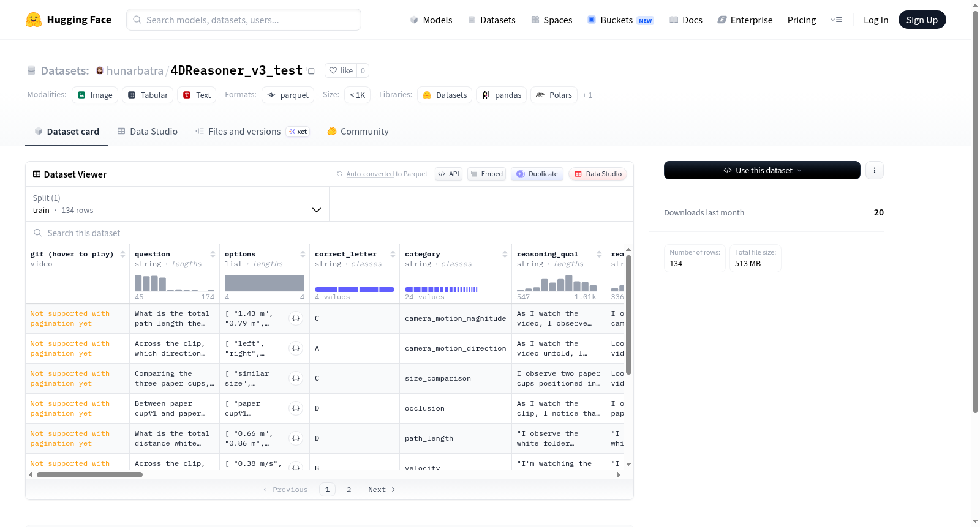
Task: Expand the train split dropdown
Action: tap(178, 204)
